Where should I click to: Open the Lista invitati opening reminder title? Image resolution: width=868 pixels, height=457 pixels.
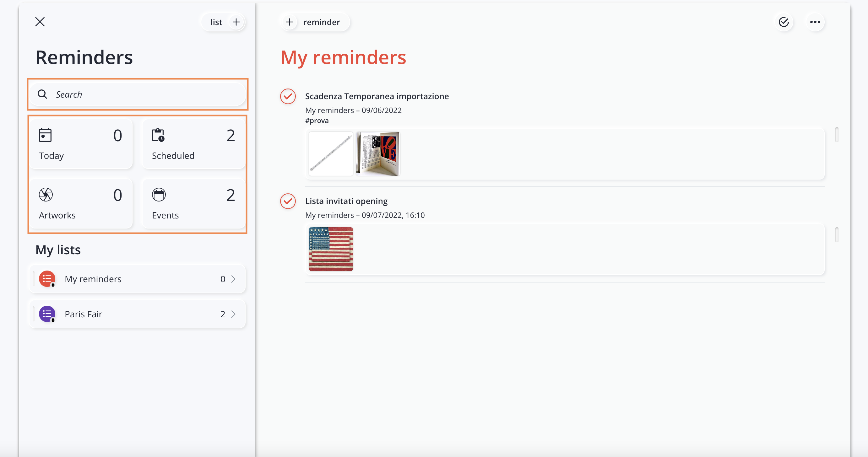[346, 201]
